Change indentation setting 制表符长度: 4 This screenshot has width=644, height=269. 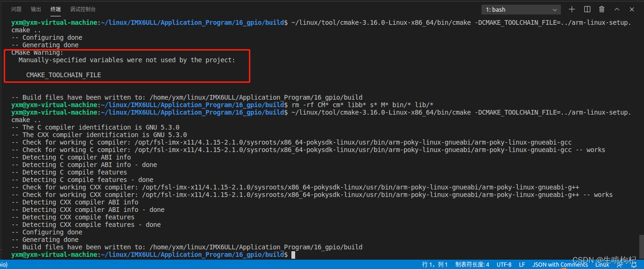click(472, 265)
